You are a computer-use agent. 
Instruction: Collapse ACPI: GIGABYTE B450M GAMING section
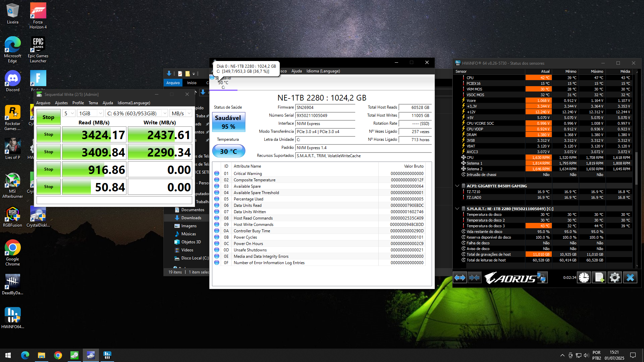pyautogui.click(x=457, y=186)
